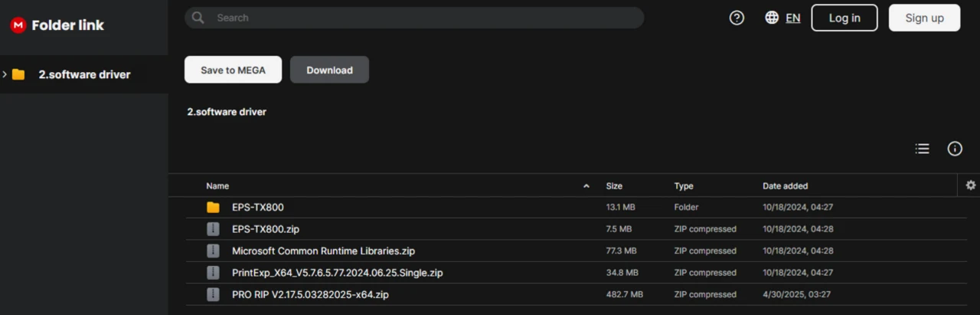Switch to list view icon
Screen dimensions: 980x315
point(923,149)
